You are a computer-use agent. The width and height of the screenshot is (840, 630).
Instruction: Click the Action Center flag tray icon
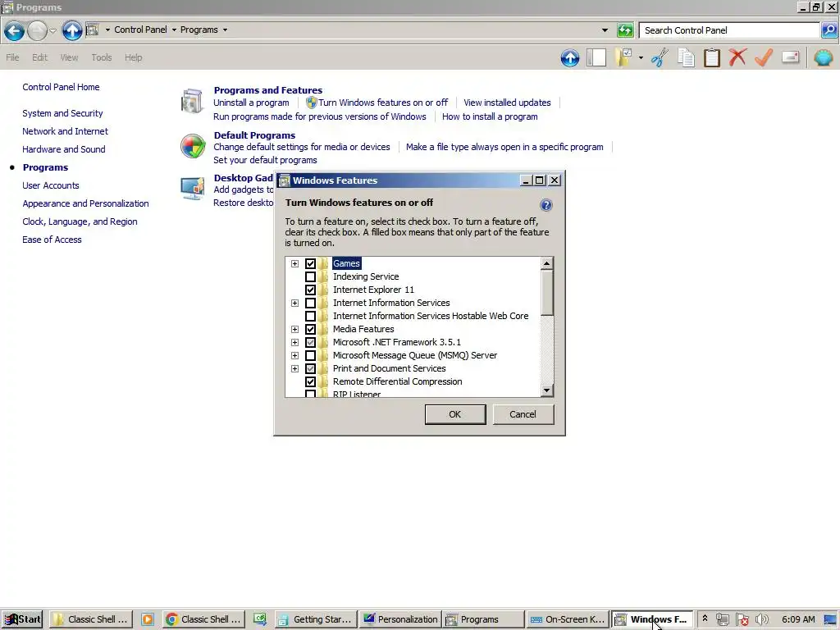[742, 619]
